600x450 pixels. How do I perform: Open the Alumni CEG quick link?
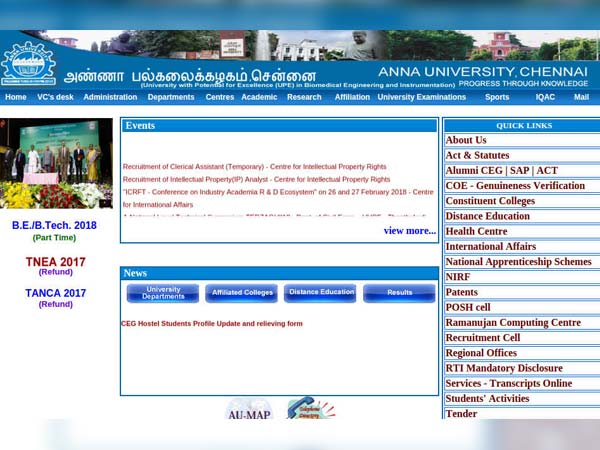point(474,171)
